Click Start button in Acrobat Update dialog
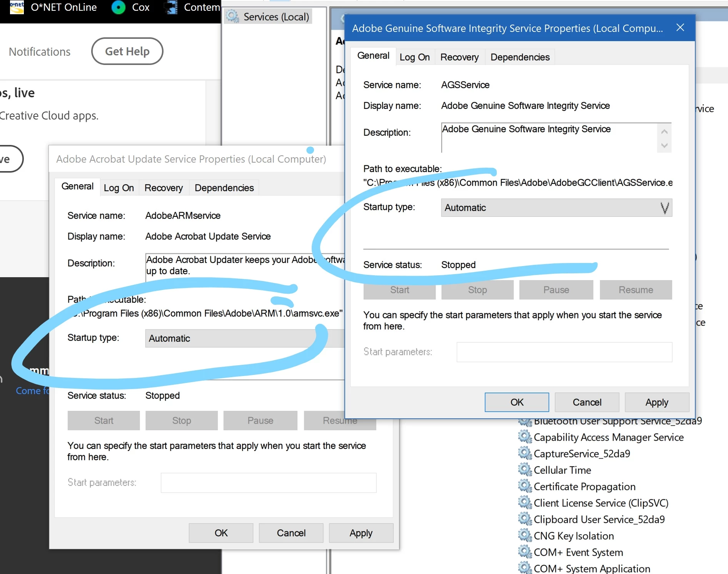 coord(104,421)
